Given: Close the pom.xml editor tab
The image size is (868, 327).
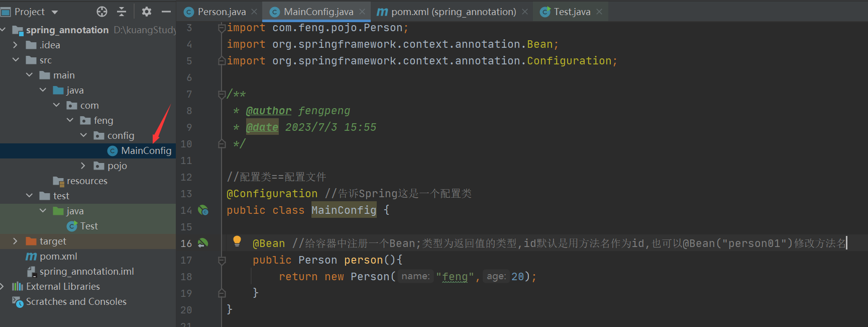Looking at the screenshot, I should [525, 12].
